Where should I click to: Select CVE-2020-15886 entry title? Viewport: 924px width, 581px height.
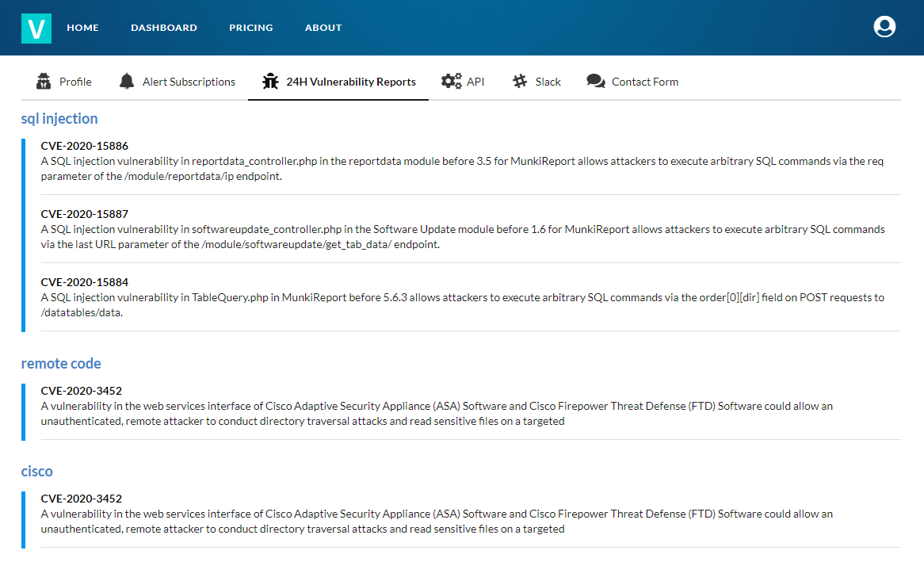(x=84, y=146)
